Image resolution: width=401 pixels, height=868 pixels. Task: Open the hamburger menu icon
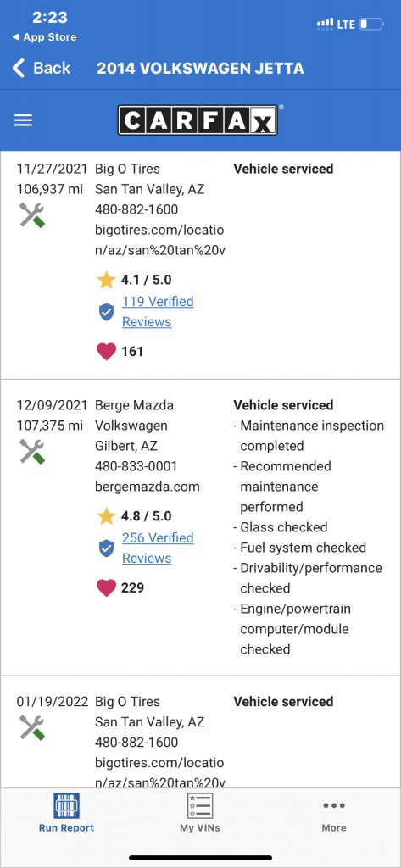(23, 120)
